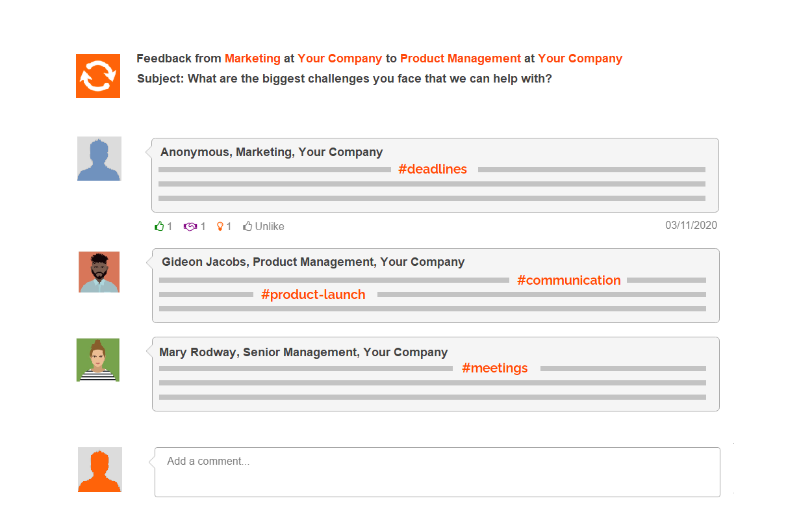Click the last Your Company link in header
This screenshot has height=520, width=812.
[580, 58]
